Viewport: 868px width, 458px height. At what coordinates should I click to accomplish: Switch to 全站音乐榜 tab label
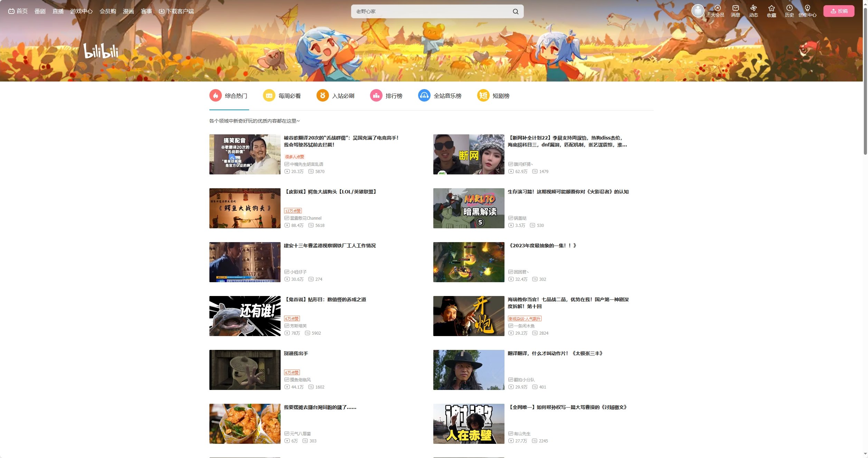[447, 96]
